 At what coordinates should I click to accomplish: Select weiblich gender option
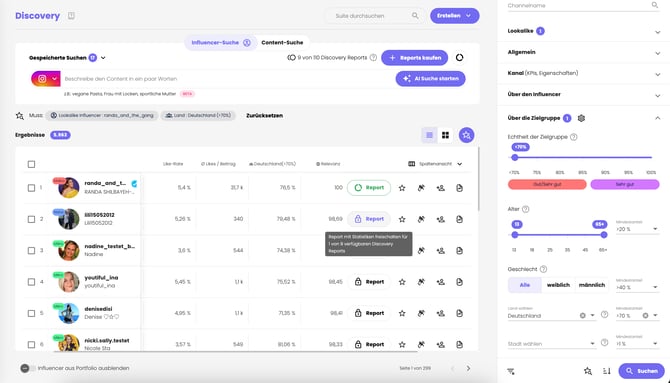558,285
